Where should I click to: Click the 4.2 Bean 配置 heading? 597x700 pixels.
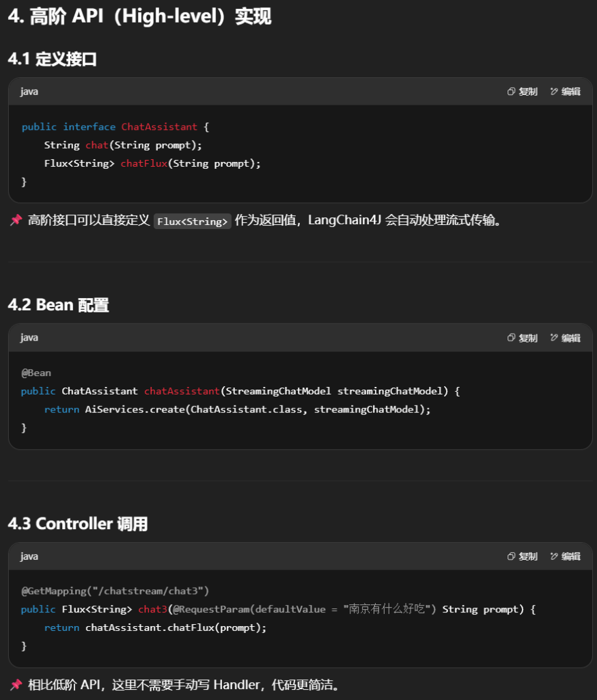58,306
